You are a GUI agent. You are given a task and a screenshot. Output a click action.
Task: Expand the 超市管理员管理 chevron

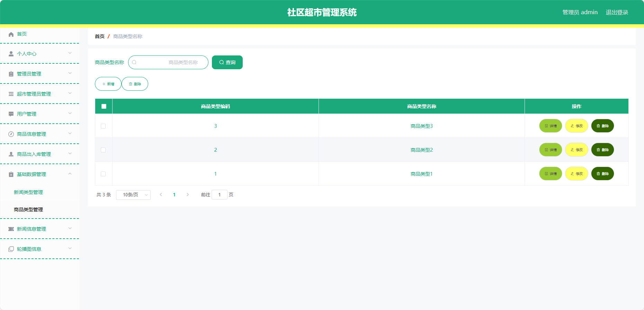[70, 94]
